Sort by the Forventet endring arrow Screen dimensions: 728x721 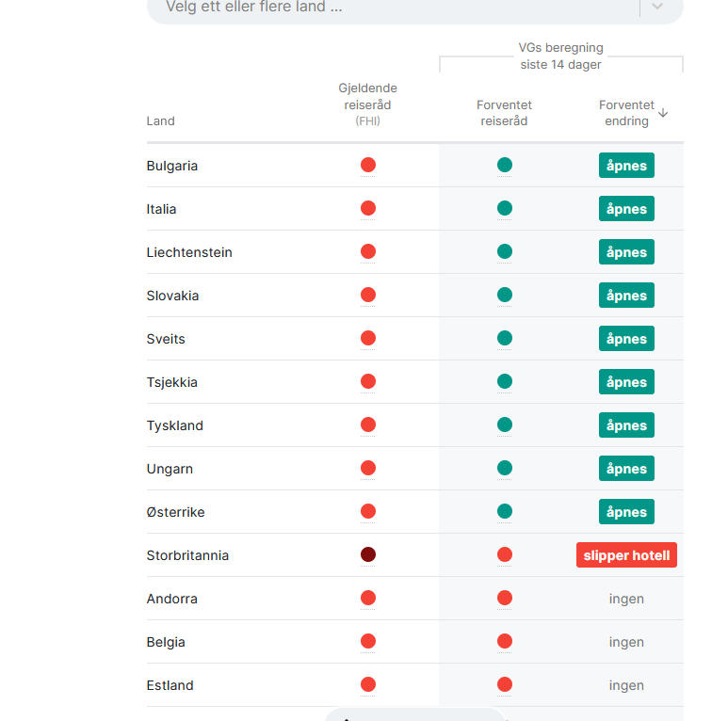pos(663,113)
